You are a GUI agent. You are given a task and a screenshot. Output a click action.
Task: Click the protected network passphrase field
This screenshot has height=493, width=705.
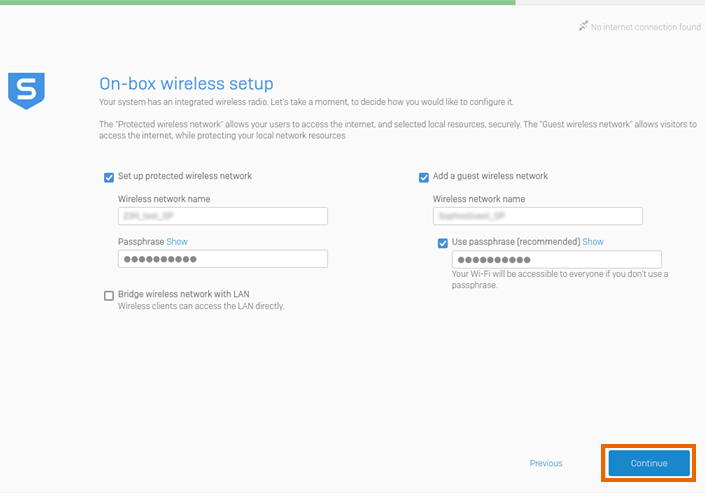click(223, 259)
